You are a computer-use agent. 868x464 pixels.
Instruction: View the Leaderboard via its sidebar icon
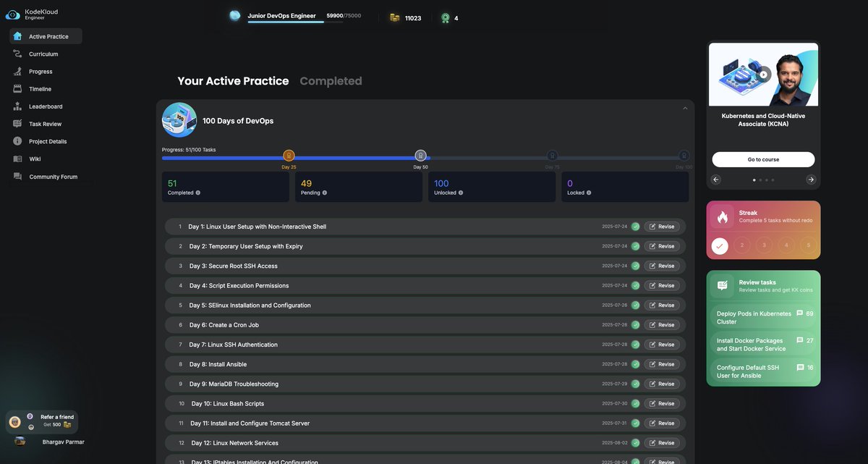pos(17,106)
